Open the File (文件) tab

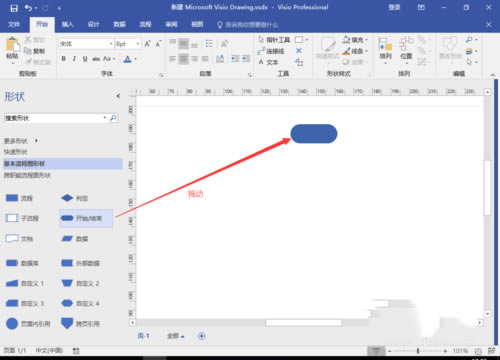tap(14, 24)
